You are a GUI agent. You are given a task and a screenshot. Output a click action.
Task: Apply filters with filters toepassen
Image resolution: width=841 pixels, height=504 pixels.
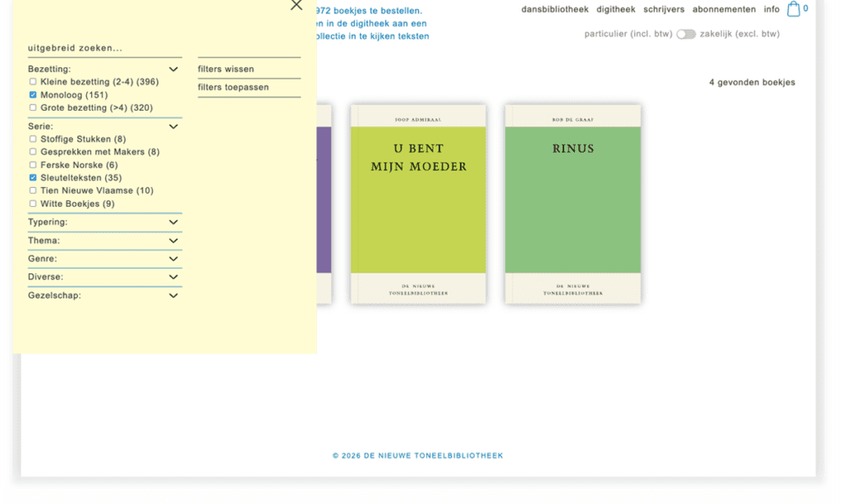coord(233,87)
